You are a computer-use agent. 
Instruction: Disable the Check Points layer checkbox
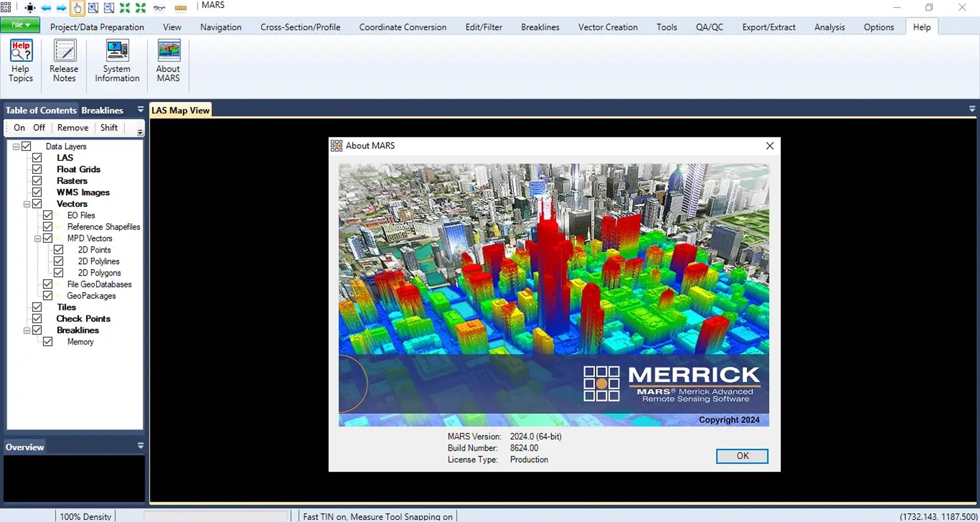[37, 319]
